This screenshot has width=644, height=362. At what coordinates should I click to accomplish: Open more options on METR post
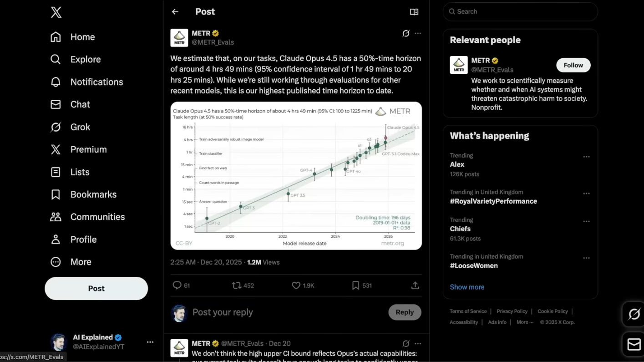pos(418,33)
